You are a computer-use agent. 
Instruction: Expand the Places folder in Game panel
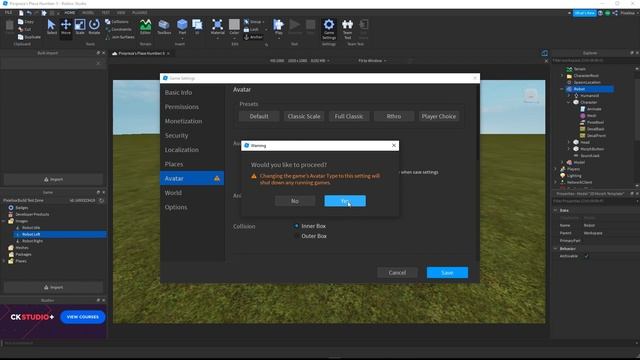[x=4, y=261]
